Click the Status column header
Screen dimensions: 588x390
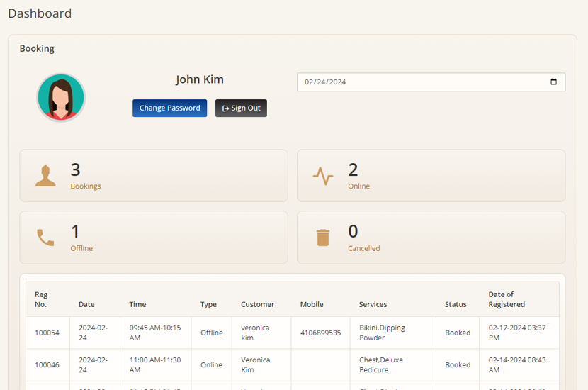click(456, 304)
